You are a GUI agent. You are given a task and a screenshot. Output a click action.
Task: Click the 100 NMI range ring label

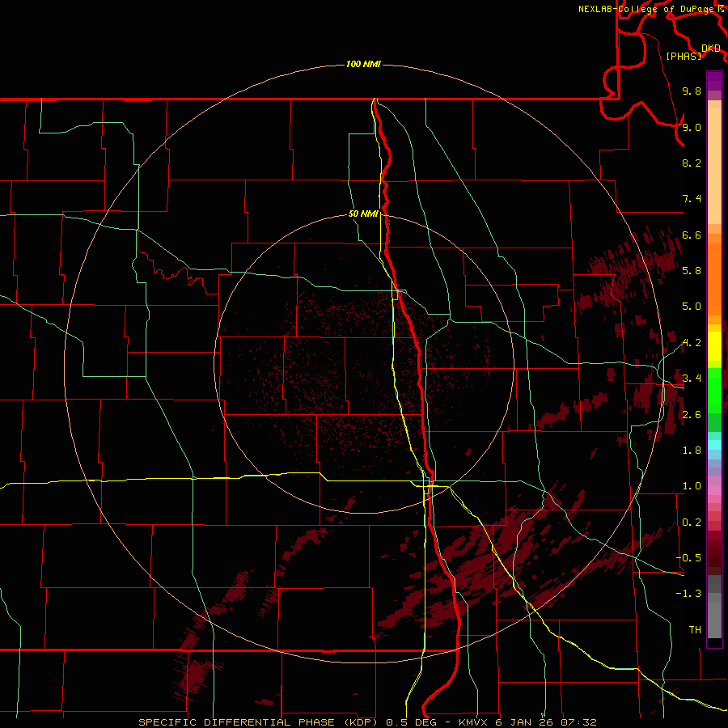(x=363, y=64)
